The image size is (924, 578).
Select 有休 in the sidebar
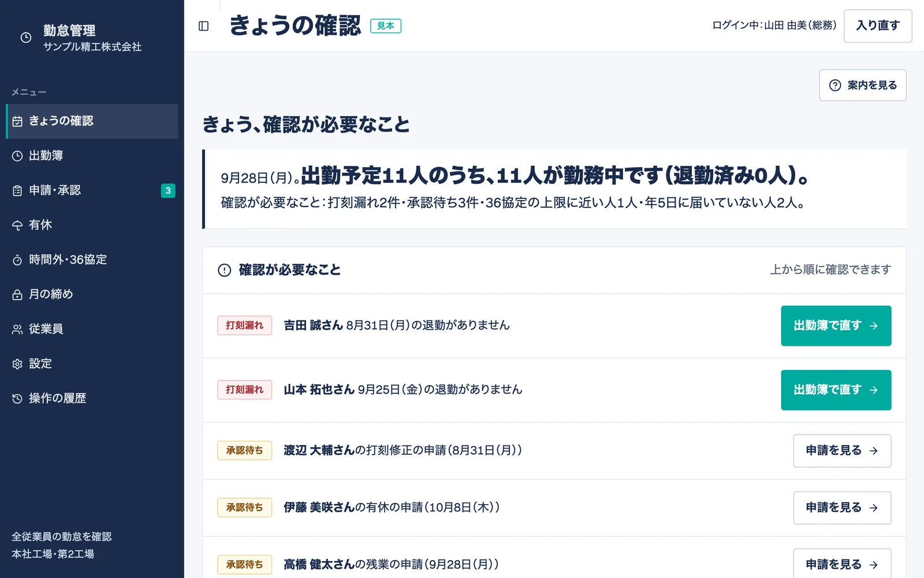(92, 225)
